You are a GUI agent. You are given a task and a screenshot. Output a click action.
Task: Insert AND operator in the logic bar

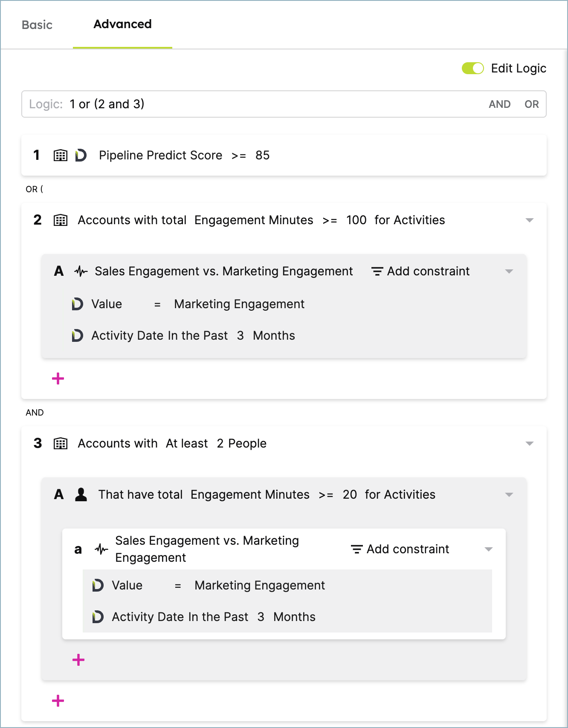click(500, 104)
